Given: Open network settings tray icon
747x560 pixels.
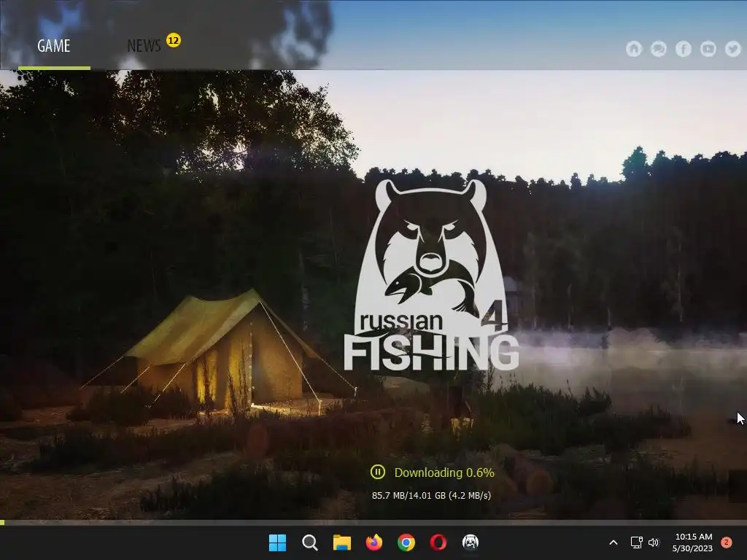Looking at the screenshot, I should pos(636,542).
